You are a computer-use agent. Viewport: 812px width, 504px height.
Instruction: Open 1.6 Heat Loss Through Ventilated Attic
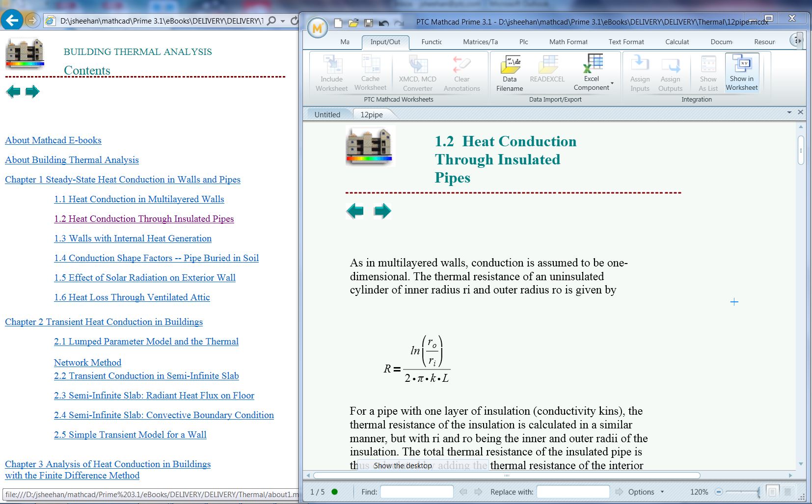pos(132,297)
